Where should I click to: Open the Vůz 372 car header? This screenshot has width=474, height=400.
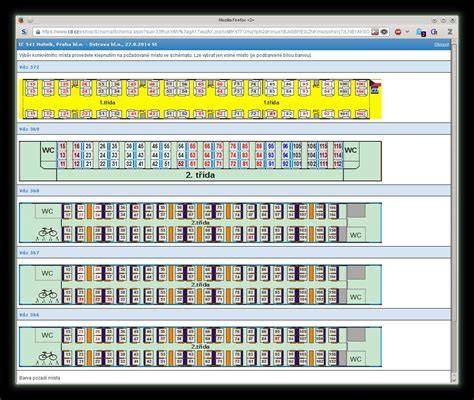point(29,67)
